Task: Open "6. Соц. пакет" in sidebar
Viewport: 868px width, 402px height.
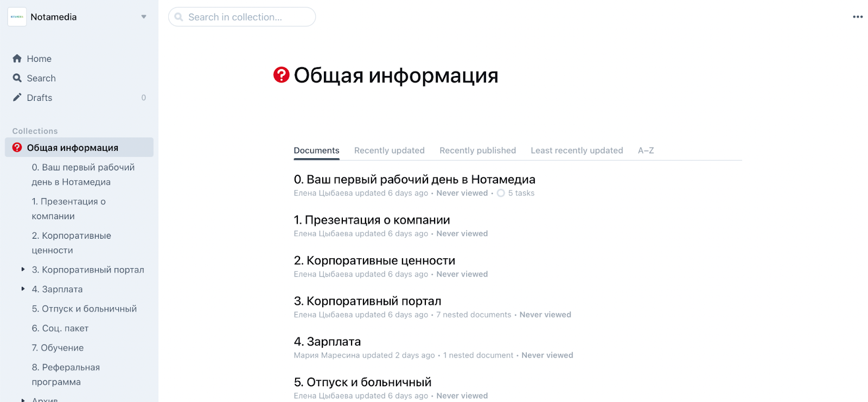Action: pos(60,328)
